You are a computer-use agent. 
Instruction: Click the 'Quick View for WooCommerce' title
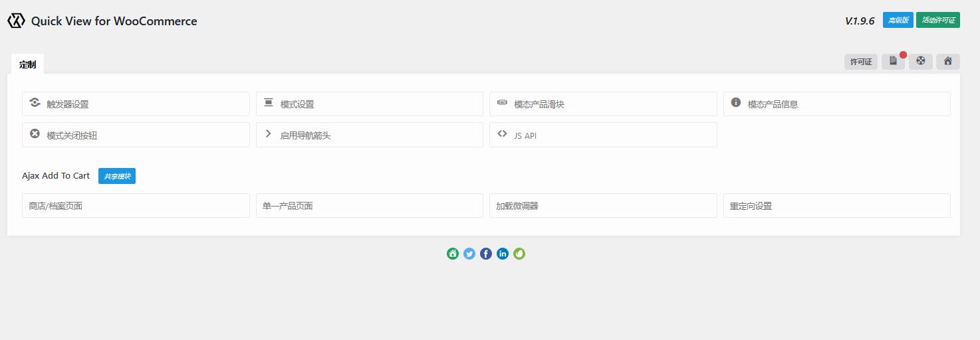click(x=114, y=21)
